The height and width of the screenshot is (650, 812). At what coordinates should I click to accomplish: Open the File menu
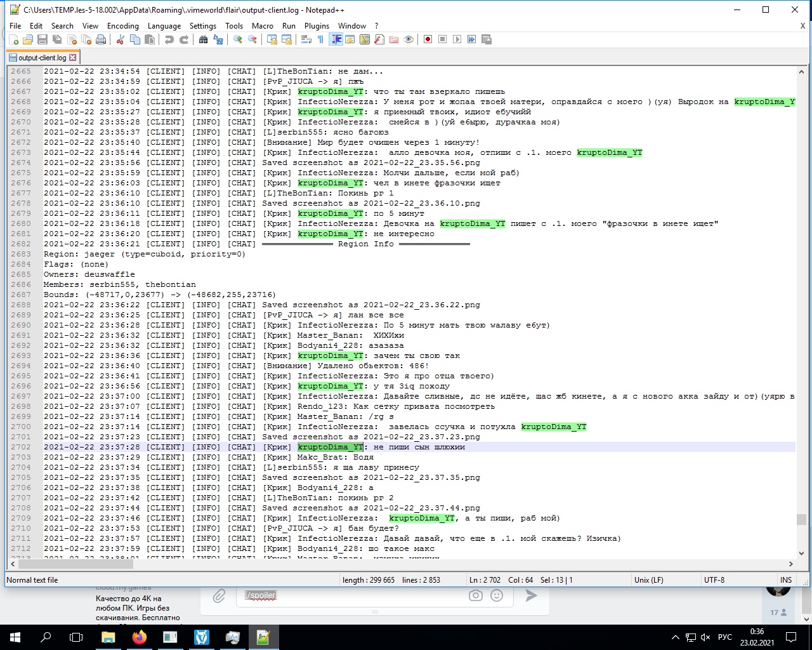tap(15, 26)
